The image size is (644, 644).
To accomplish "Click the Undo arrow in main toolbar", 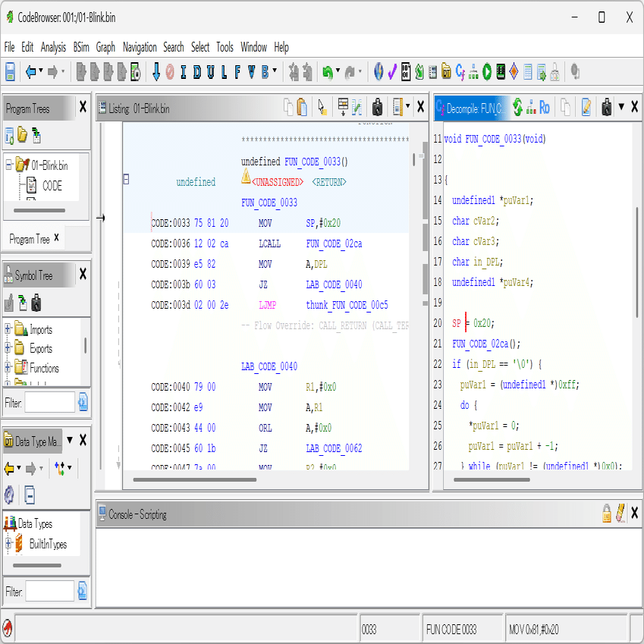I will coord(328,72).
